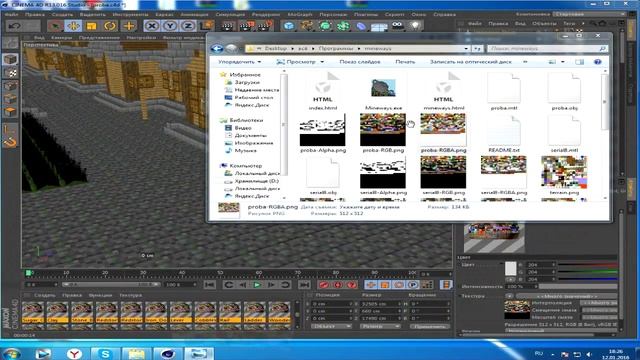640x360 pixels.
Task: Open Explorer help icon
Action: point(598,62)
